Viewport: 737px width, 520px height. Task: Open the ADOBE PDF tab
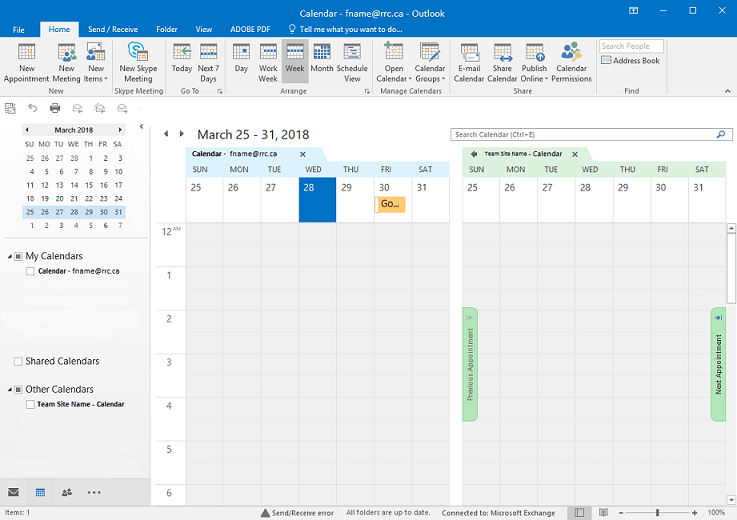[250, 29]
